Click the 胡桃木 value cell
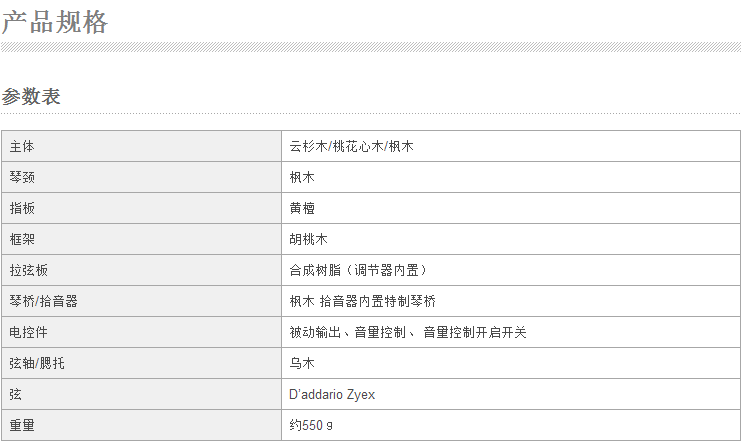 308,239
